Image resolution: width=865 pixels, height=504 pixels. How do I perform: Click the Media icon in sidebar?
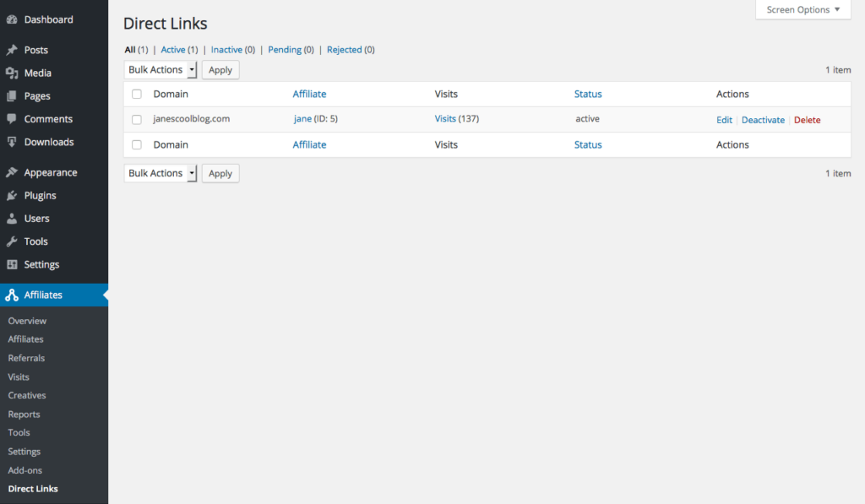12,73
